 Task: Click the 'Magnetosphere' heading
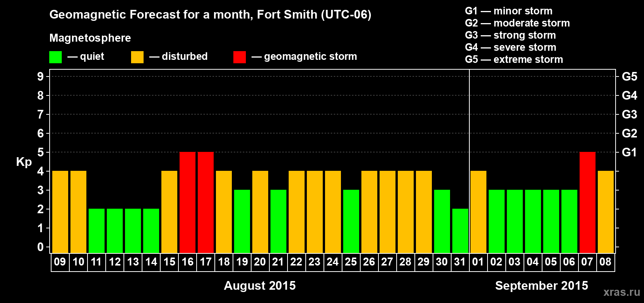[x=90, y=38]
